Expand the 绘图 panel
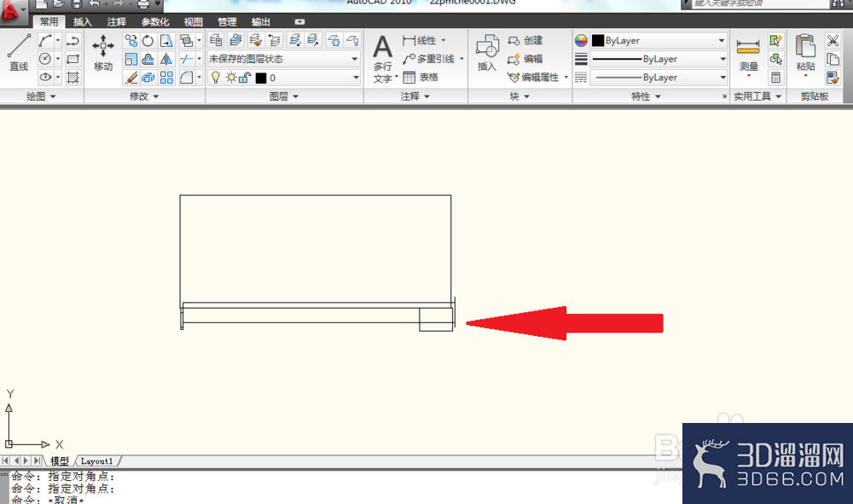The height and width of the screenshot is (504, 853). coord(41,96)
